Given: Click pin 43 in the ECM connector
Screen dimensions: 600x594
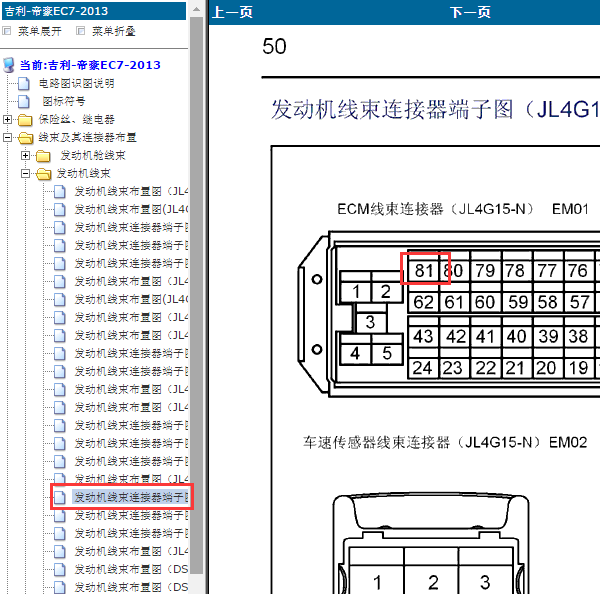Looking at the screenshot, I should (423, 337).
